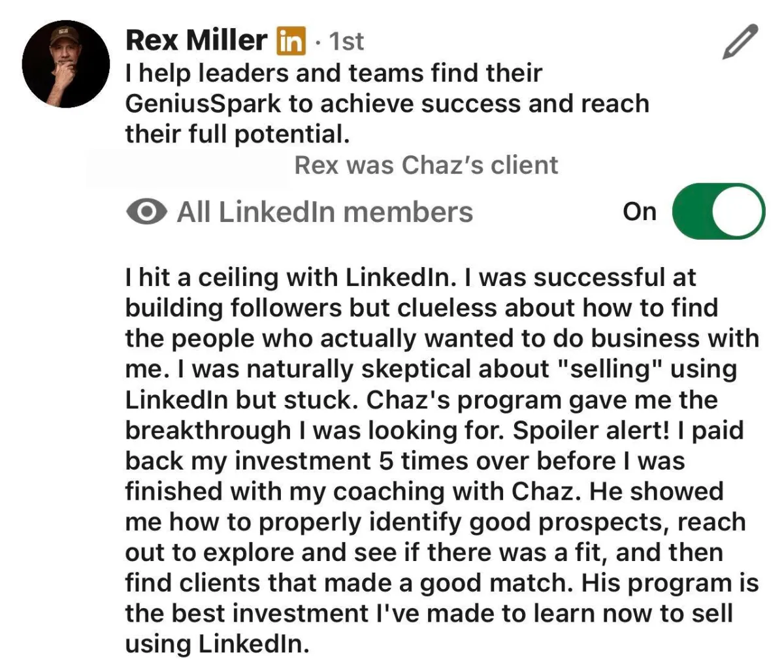Click the pencil edit icon
The height and width of the screenshot is (672, 784).
(740, 42)
